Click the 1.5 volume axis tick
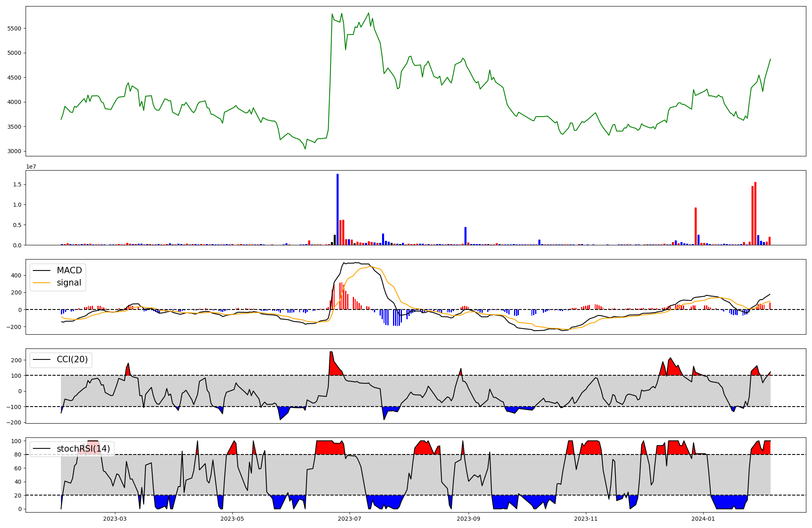Screen dimensions: 812x528 click(x=18, y=184)
